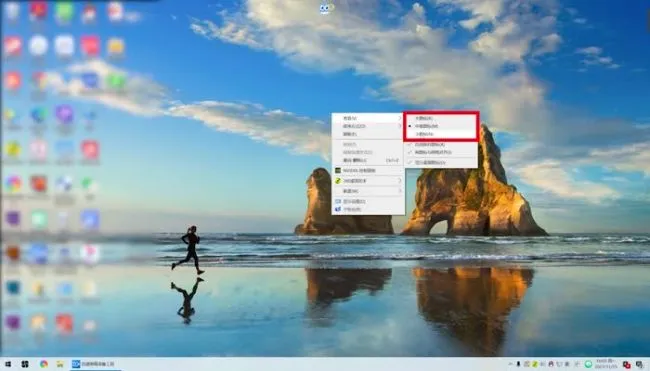Open the notification center icon
650x371 pixels.
click(x=640, y=365)
